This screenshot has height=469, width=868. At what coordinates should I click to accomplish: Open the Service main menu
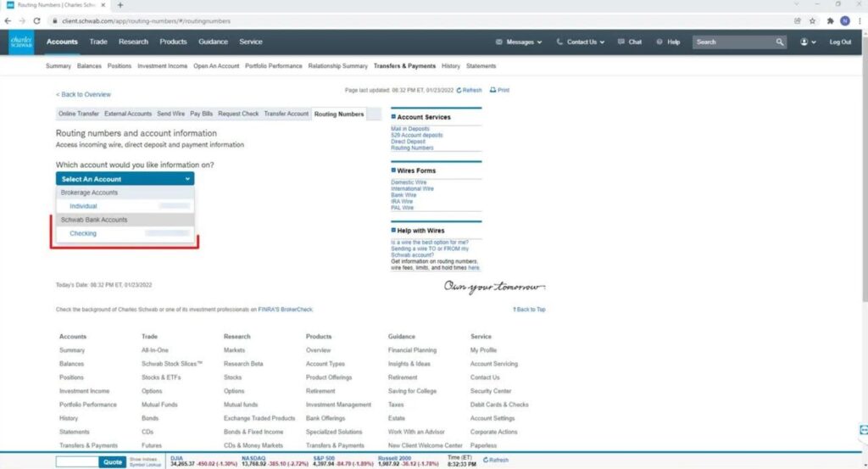(251, 42)
